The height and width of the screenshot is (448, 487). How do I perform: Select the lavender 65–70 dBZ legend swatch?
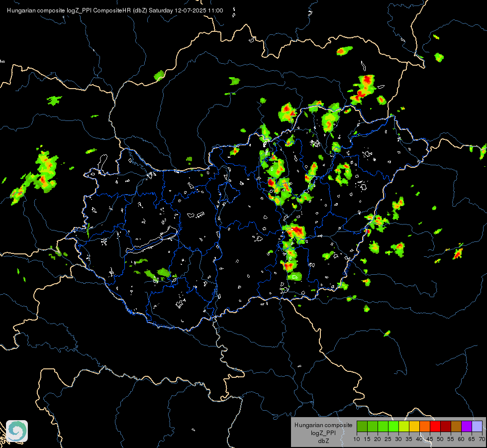coord(477,427)
